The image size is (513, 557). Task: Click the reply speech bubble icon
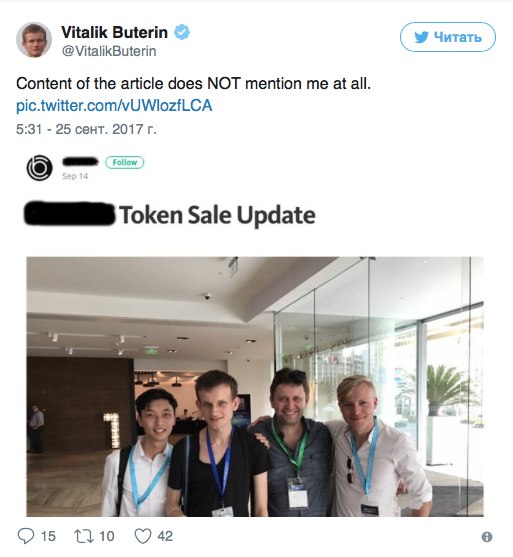click(26, 536)
